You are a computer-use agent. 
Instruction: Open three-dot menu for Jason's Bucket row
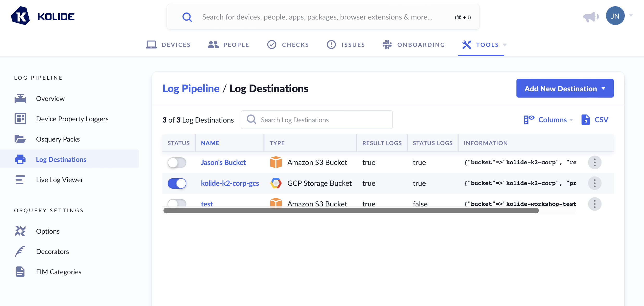click(x=595, y=162)
